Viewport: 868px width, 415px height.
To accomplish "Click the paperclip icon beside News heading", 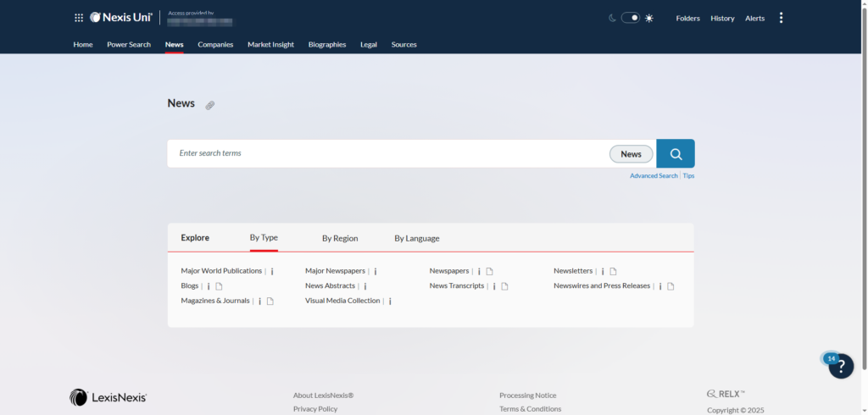I will pos(210,105).
